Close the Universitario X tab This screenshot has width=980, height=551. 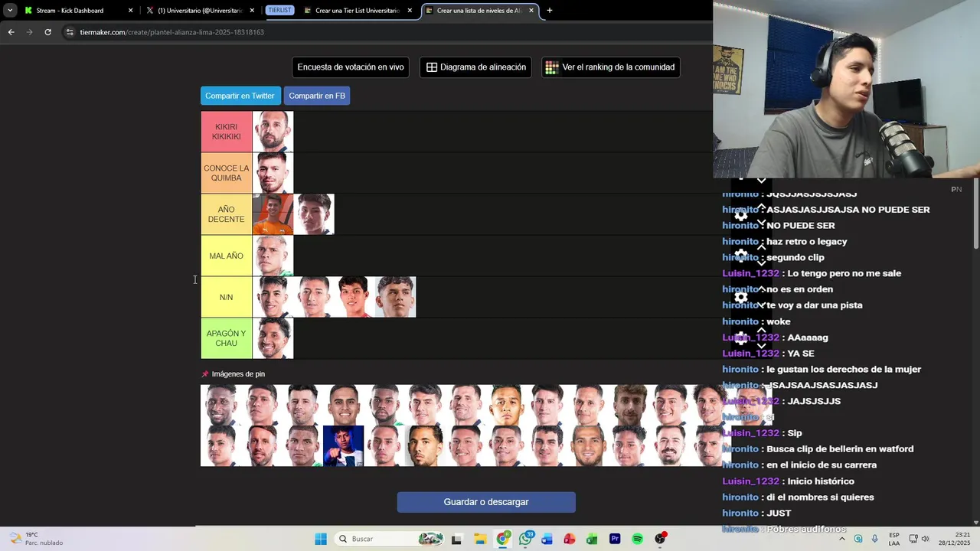pyautogui.click(x=252, y=11)
